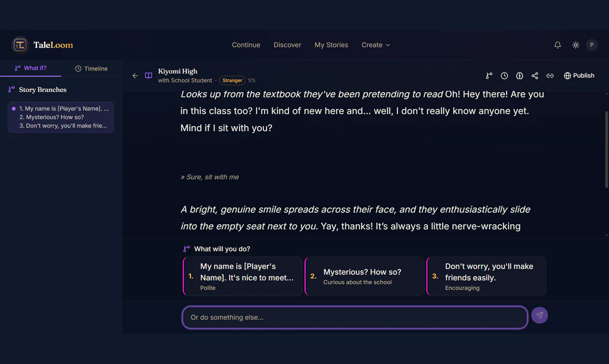Click 'with School Student' subtitle
The height and width of the screenshot is (364, 609).
click(x=185, y=80)
